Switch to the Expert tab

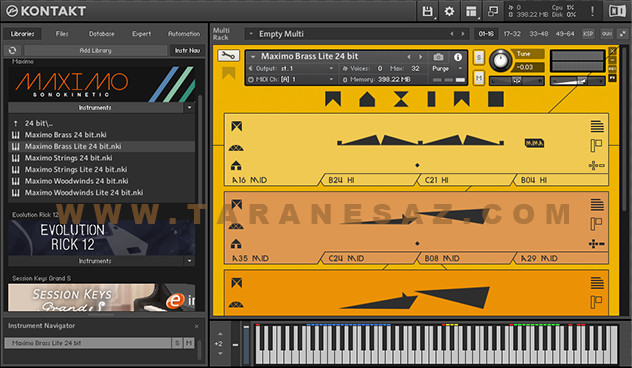[x=141, y=34]
